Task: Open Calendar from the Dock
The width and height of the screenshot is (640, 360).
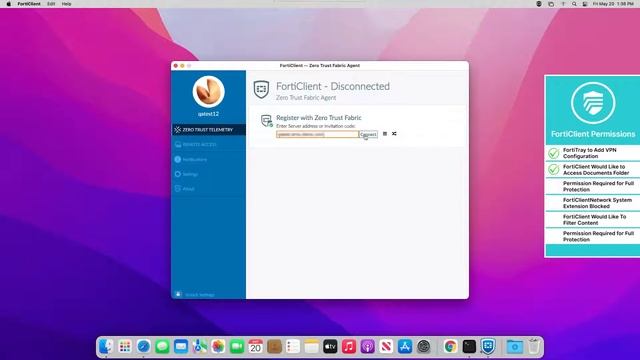Action: 256,347
